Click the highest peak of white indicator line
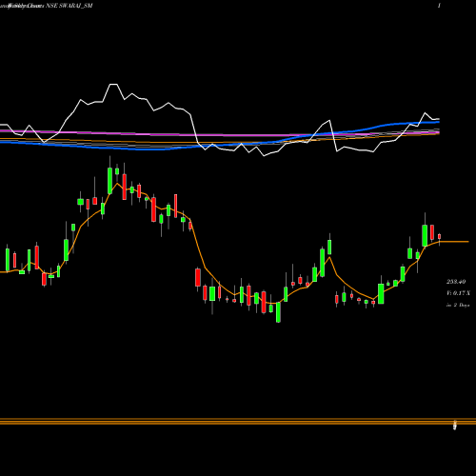Image resolution: width=476 pixels, height=476 pixels. pyautogui.click(x=113, y=85)
